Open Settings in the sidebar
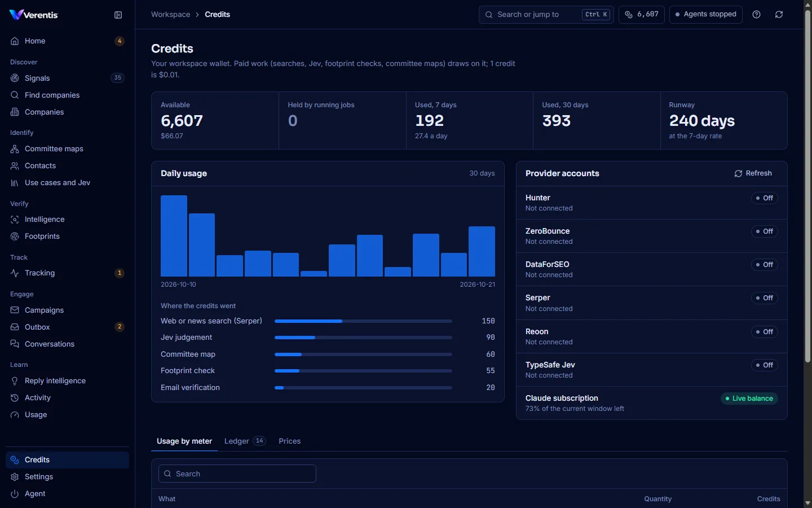The height and width of the screenshot is (508, 812). [x=67, y=476]
